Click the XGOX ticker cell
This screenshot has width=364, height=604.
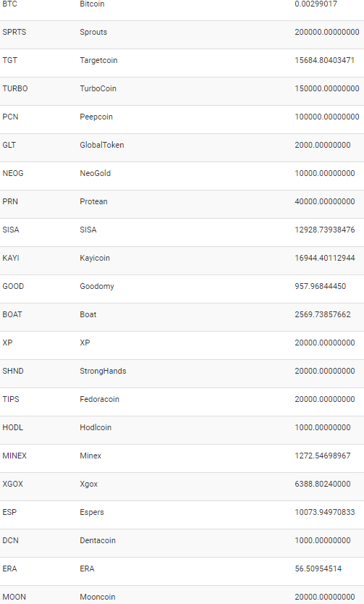click(13, 485)
